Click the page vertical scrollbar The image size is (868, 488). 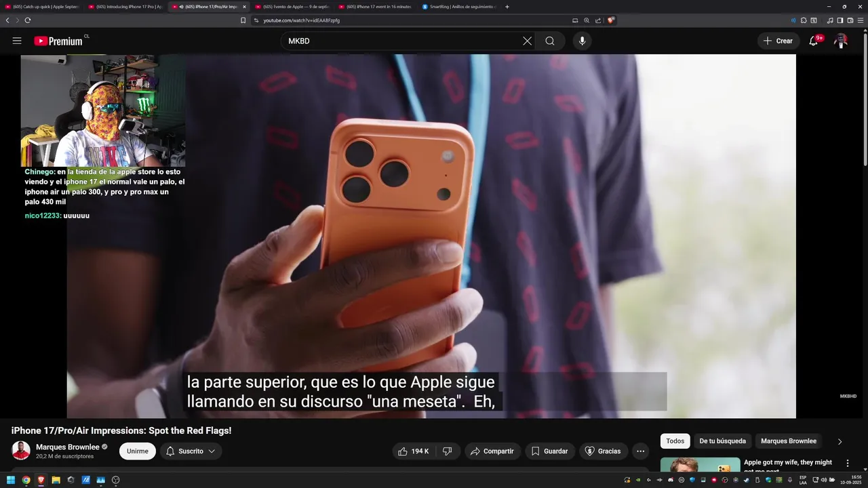(x=865, y=98)
